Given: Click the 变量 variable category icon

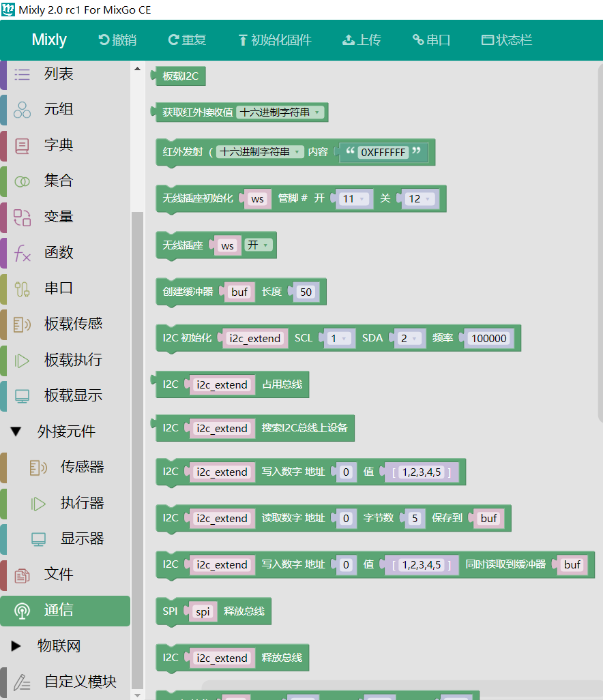Looking at the screenshot, I should [22, 217].
